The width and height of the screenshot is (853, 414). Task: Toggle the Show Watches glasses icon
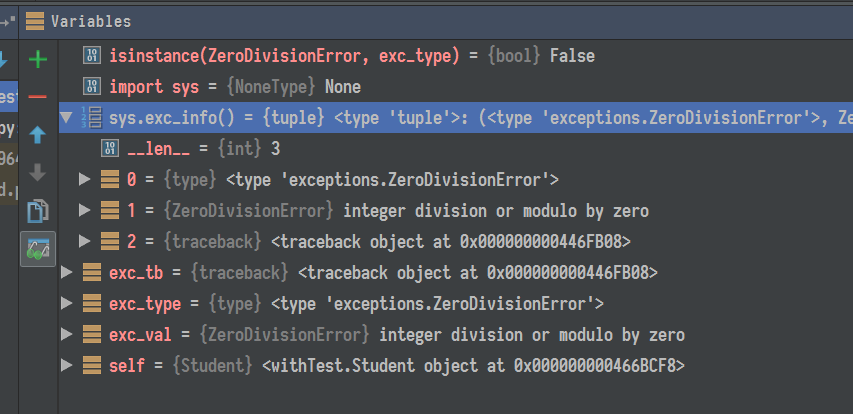[x=38, y=248]
